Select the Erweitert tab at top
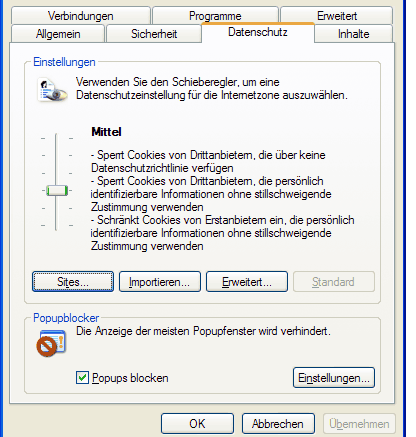Viewport: 416px width, 437px height. [337, 16]
